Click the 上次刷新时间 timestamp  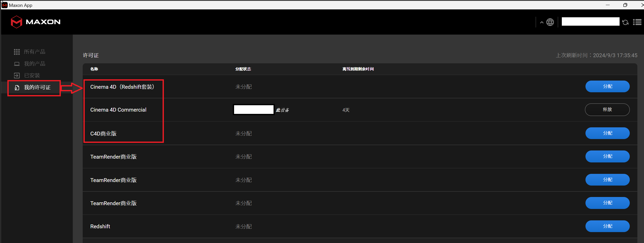click(x=597, y=55)
